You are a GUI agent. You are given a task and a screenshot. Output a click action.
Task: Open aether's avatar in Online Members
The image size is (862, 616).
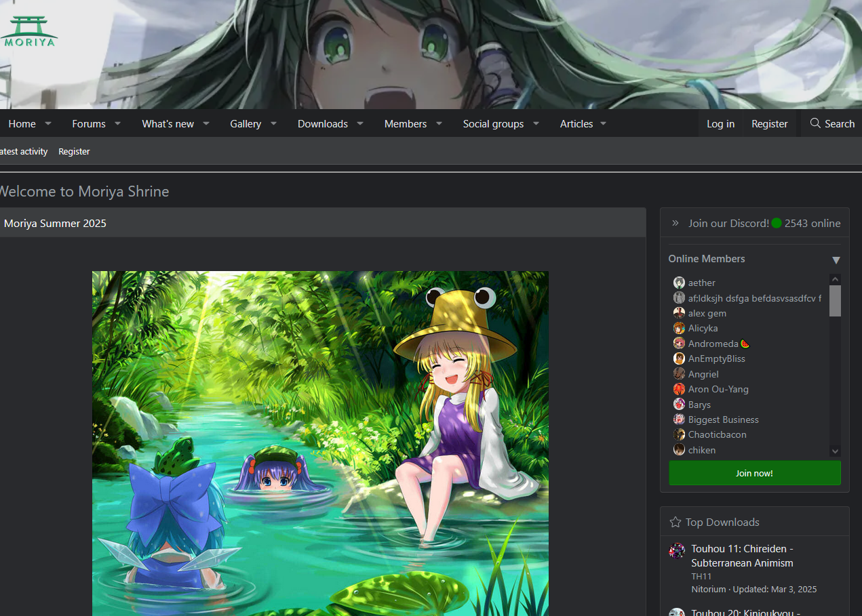pyautogui.click(x=679, y=283)
